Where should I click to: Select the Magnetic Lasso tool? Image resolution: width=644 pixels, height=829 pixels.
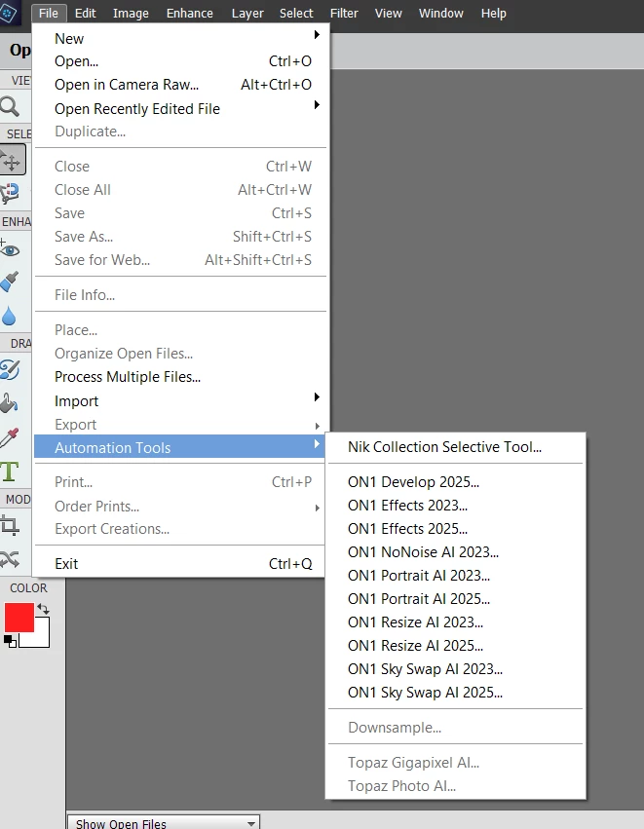[x=10, y=194]
